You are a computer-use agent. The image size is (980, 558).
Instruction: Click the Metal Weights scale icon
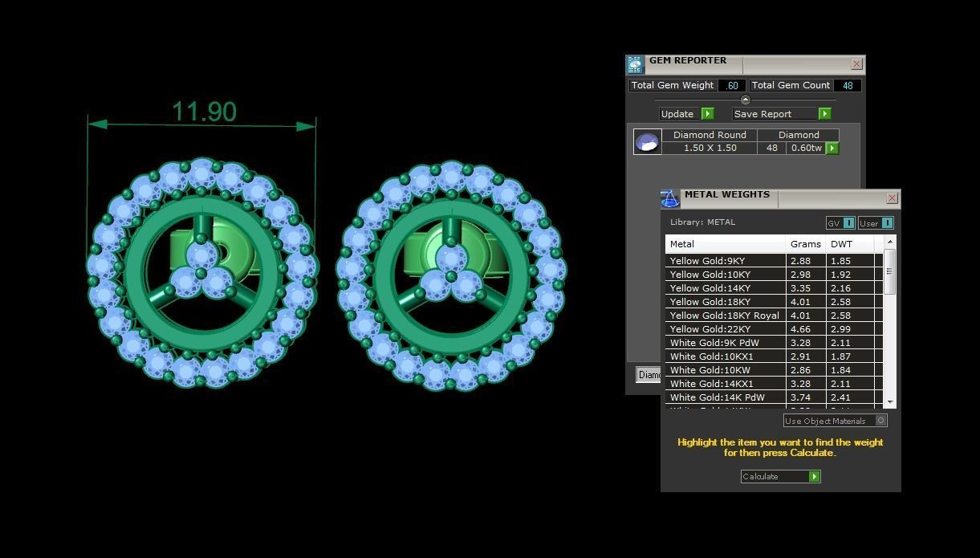tap(669, 199)
